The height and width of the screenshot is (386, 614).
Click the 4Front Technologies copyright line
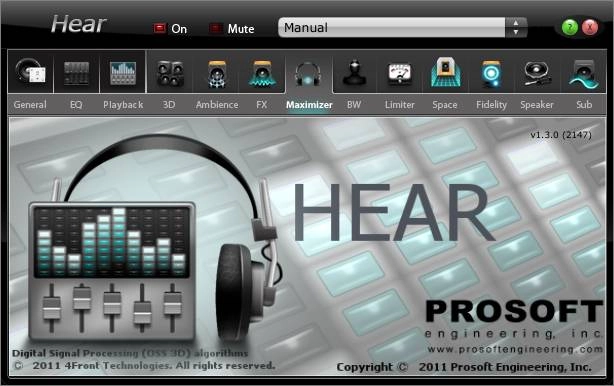click(x=144, y=366)
